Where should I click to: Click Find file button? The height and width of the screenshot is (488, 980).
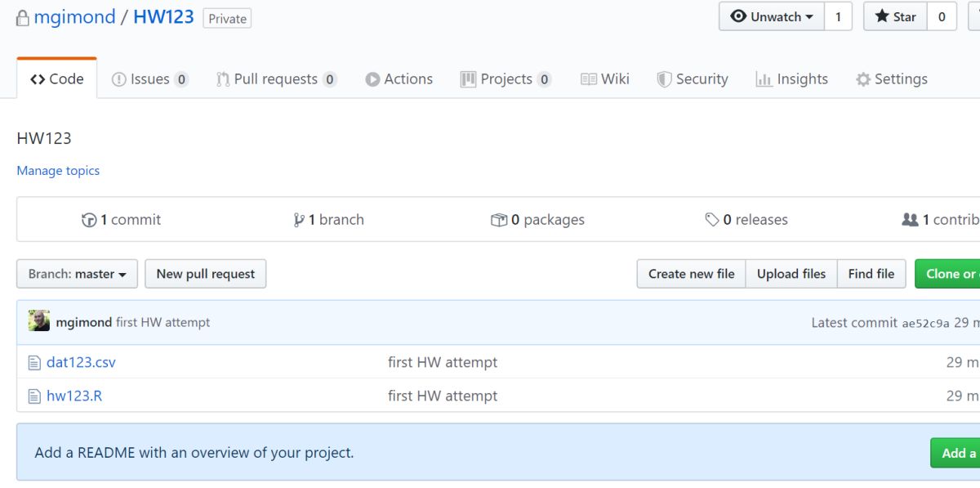point(871,274)
